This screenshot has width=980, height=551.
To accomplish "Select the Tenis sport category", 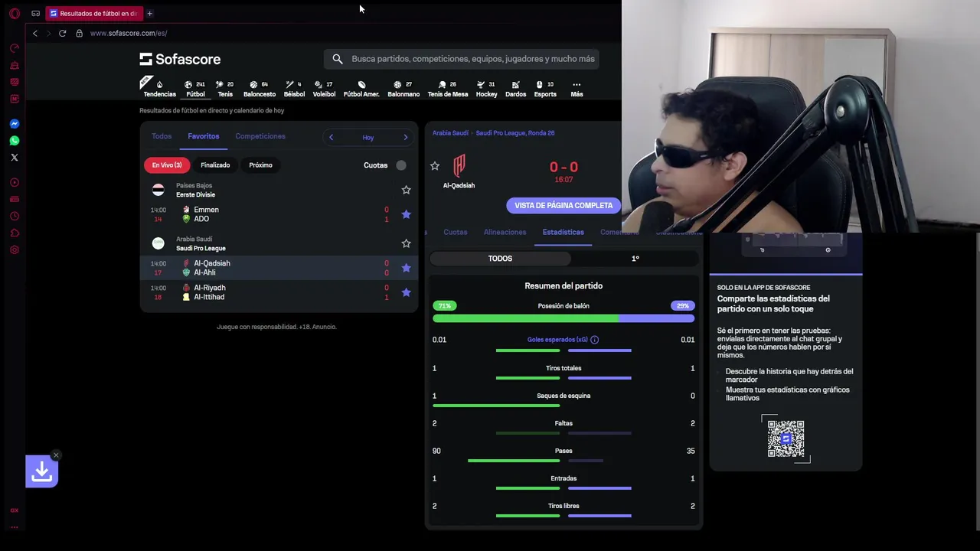I will [x=225, y=89].
